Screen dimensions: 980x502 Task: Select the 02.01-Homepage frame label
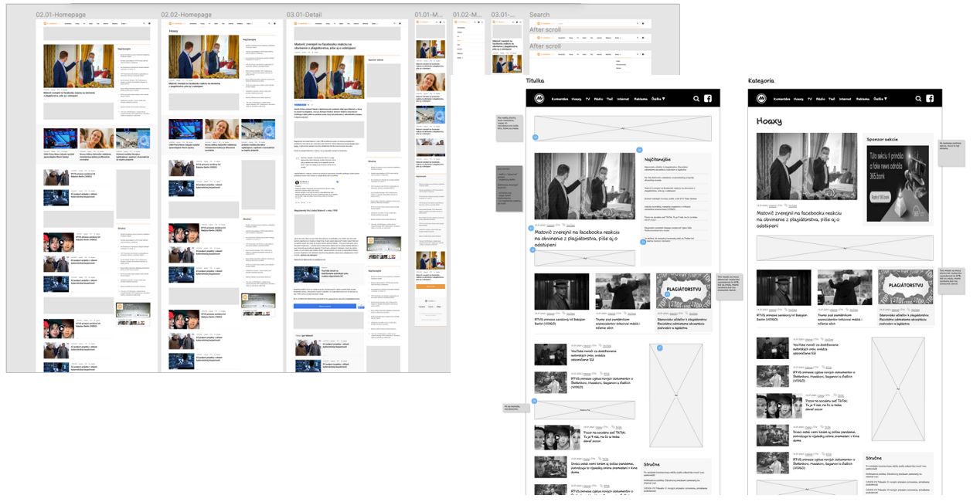tap(61, 15)
